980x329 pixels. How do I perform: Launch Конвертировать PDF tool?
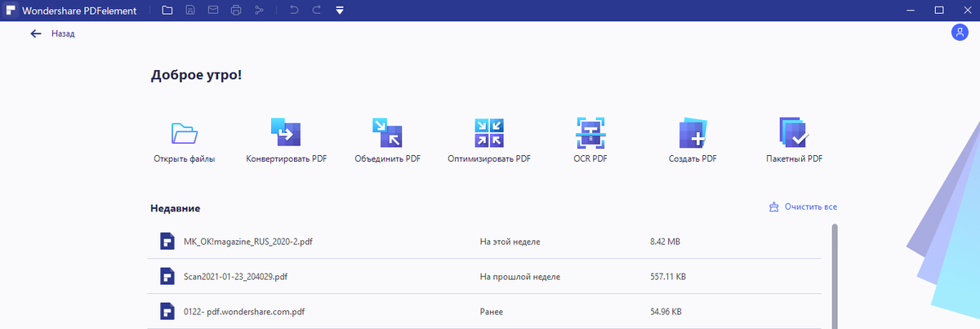(286, 133)
